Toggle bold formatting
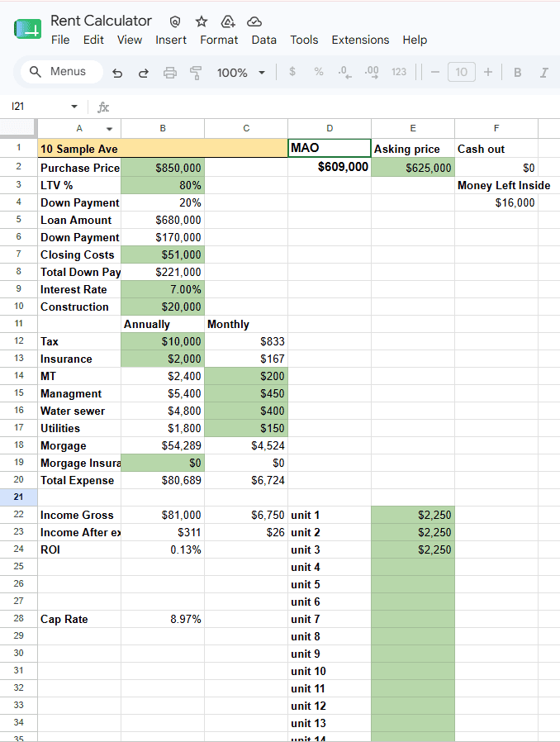Image resolution: width=560 pixels, height=742 pixels. pyautogui.click(x=517, y=73)
